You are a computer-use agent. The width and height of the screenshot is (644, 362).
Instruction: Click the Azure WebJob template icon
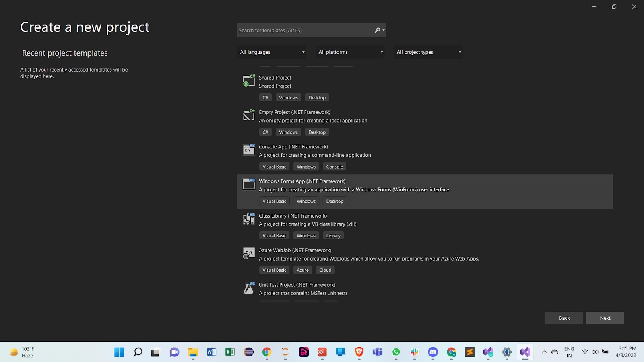click(248, 253)
